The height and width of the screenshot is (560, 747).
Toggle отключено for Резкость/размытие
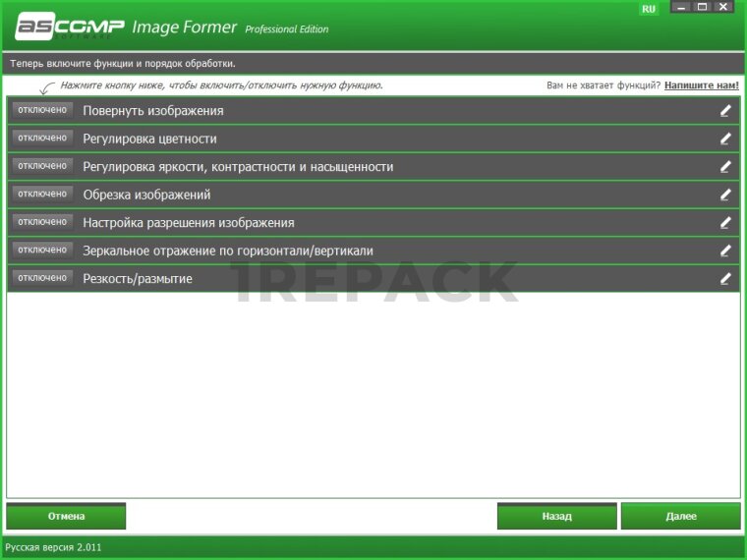click(42, 278)
